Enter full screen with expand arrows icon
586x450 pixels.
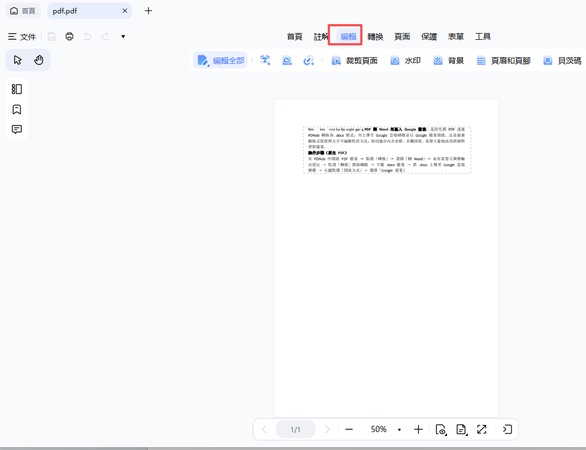[482, 429]
